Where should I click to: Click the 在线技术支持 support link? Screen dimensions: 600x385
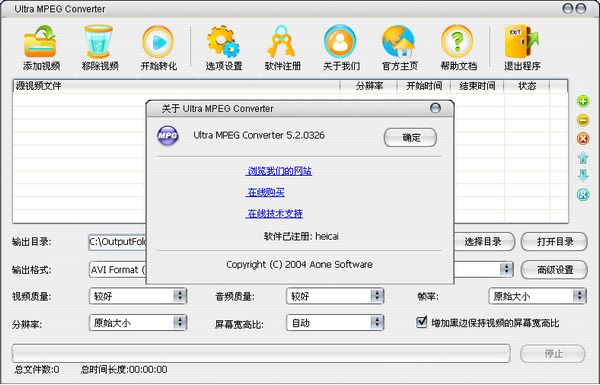[274, 214]
